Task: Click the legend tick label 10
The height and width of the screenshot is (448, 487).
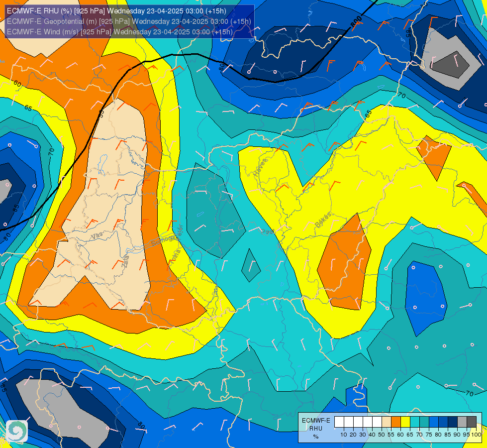Action: coord(344,435)
